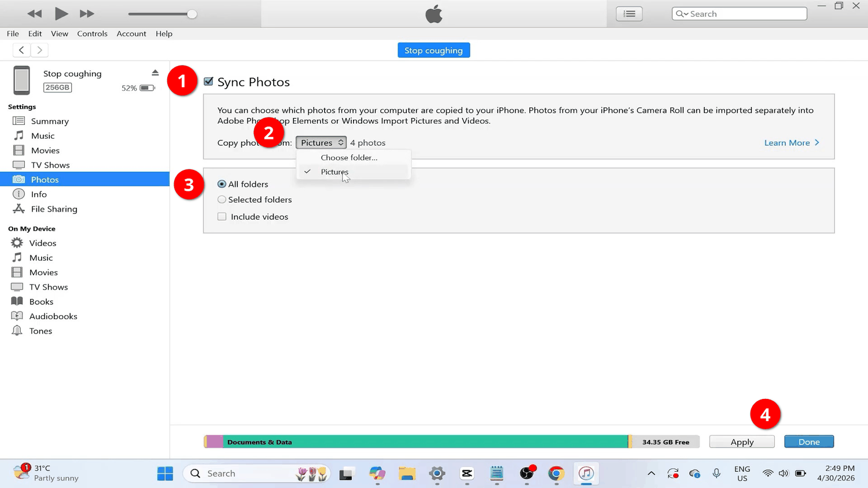Screen dimensions: 868x488
Task: Open the Edit menu
Action: tap(35, 34)
